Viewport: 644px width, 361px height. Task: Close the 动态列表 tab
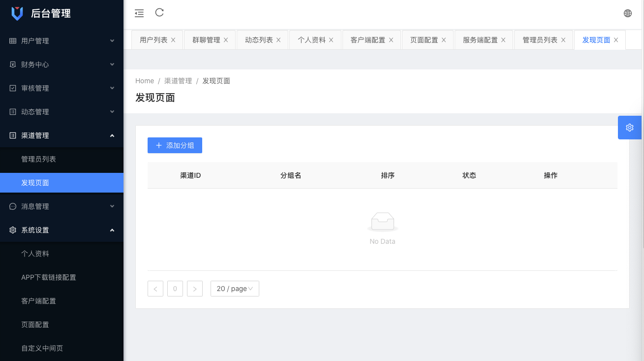pos(278,39)
